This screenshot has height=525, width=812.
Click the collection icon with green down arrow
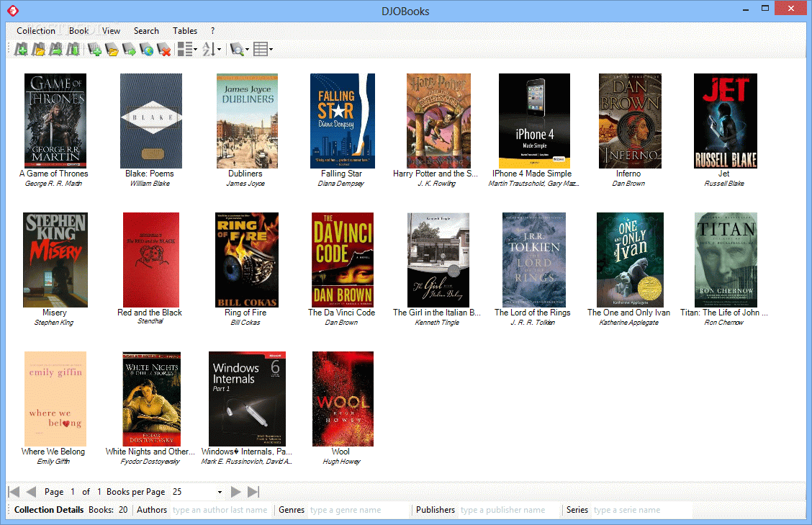click(x=73, y=49)
